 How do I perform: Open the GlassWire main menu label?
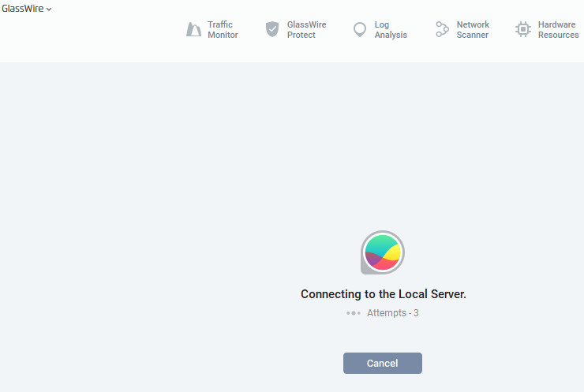22,9
